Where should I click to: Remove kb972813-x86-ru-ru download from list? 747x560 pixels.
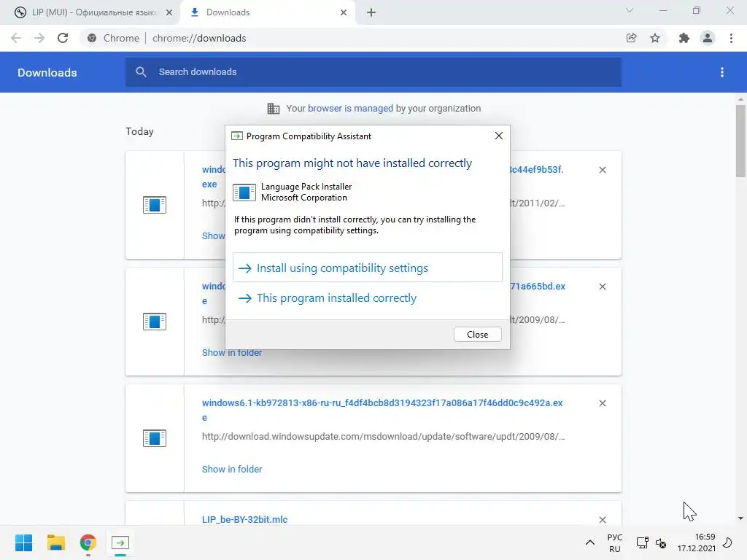click(602, 403)
